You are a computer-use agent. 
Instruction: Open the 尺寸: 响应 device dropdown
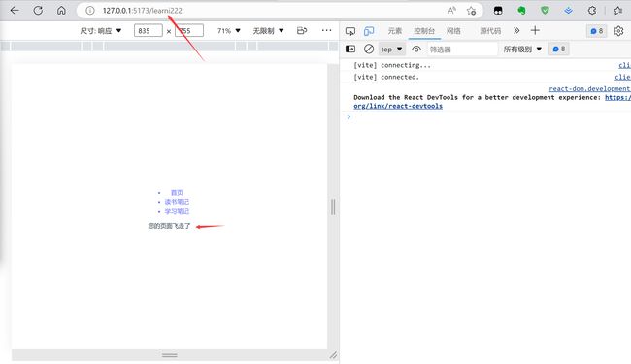coord(101,31)
